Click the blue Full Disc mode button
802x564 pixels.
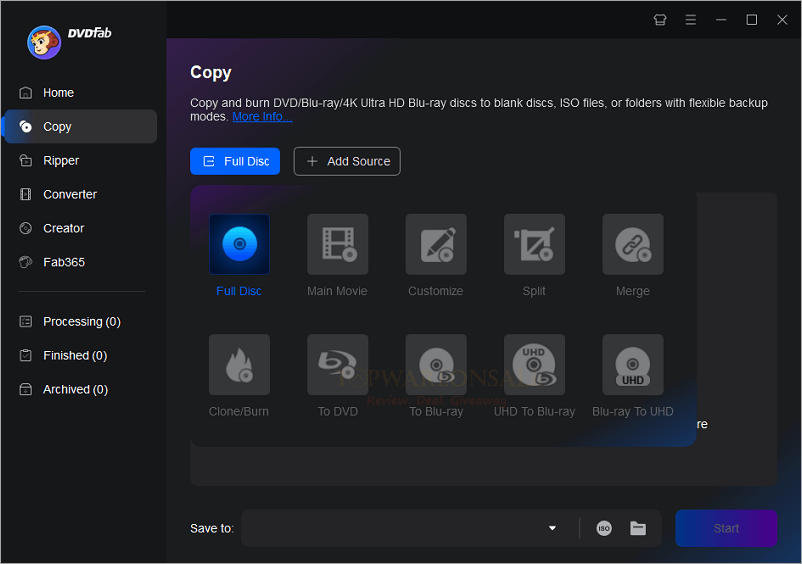(x=235, y=161)
